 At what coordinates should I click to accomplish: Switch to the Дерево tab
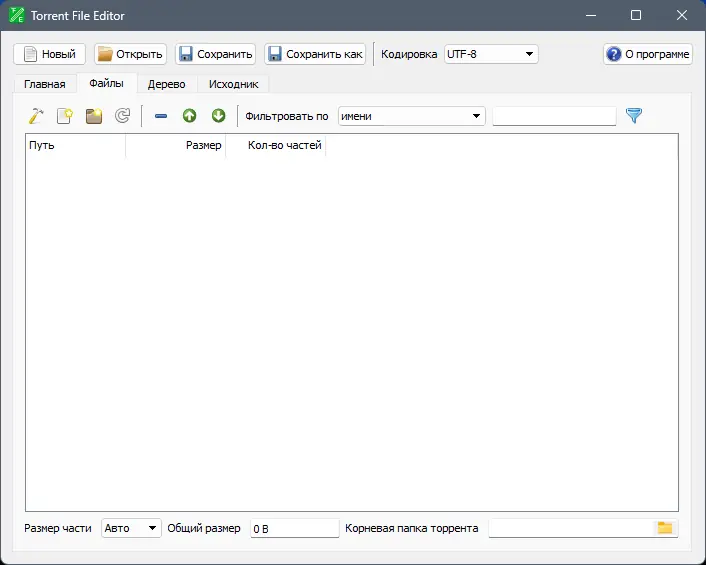pyautogui.click(x=167, y=84)
